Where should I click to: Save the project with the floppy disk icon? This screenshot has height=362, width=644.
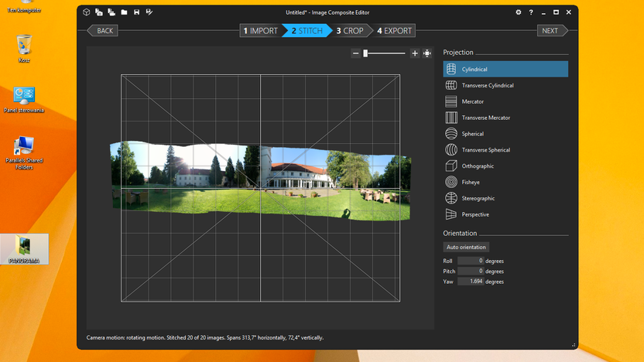136,12
